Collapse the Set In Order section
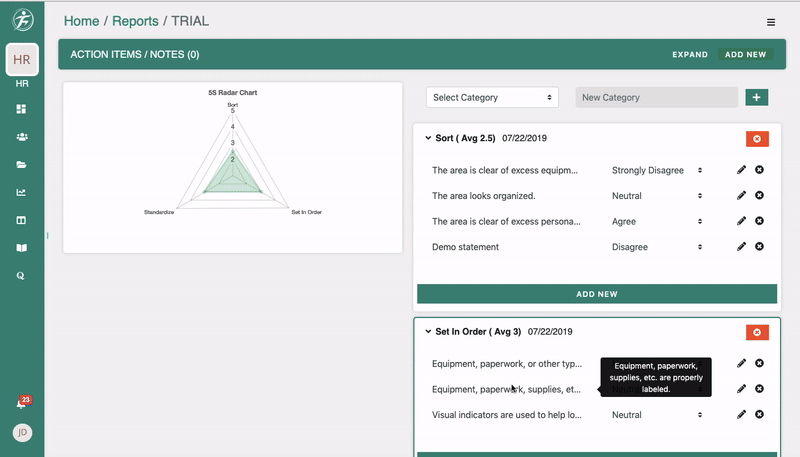The height and width of the screenshot is (457, 800). point(428,331)
